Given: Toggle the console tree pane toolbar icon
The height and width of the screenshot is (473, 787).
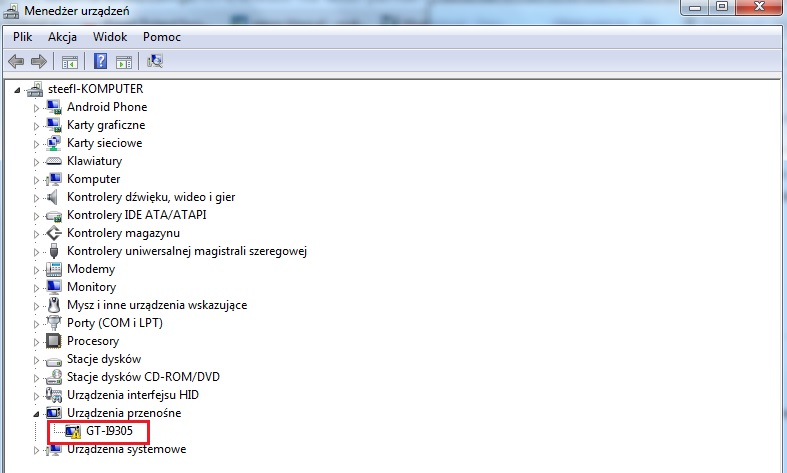Looking at the screenshot, I should coord(70,62).
